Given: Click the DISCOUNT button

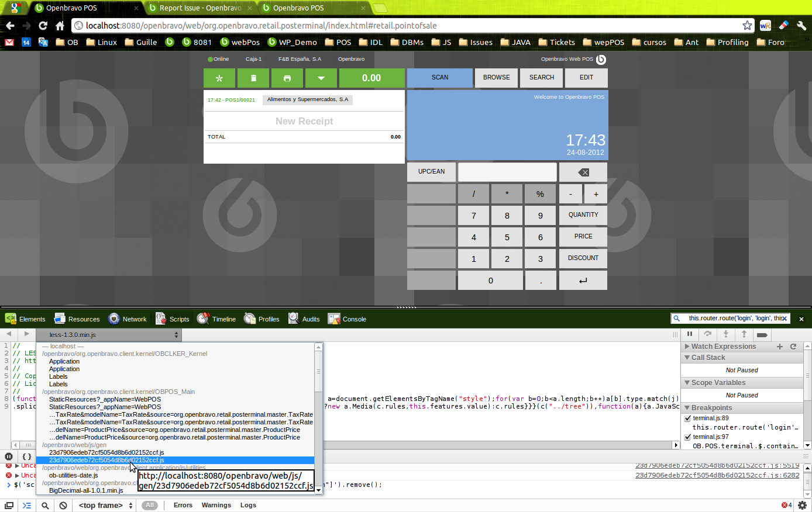Looking at the screenshot, I should 583,258.
